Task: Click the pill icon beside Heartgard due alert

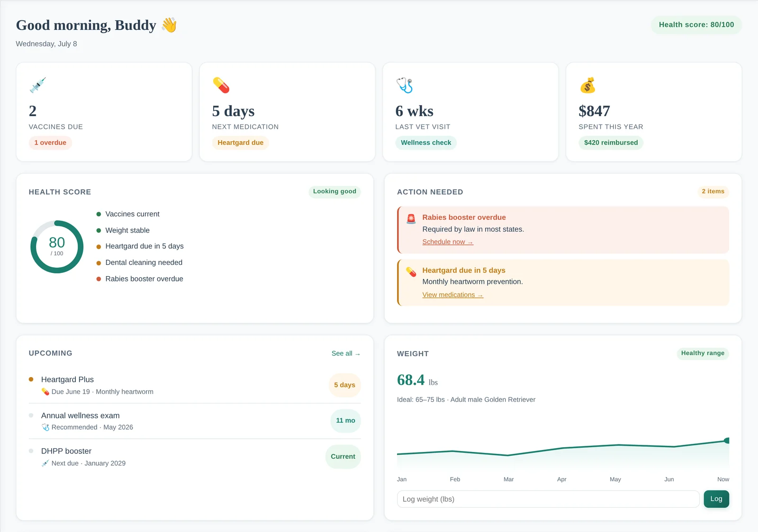Action: point(411,271)
